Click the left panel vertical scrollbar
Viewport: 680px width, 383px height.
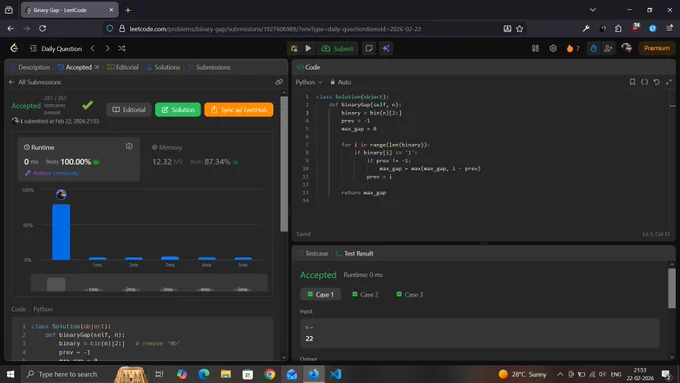pyautogui.click(x=284, y=164)
